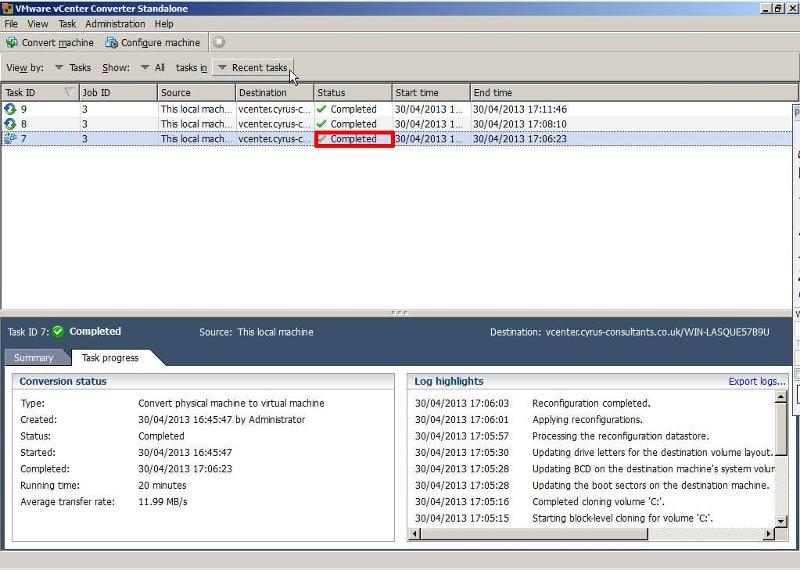The image size is (800, 570).
Task: Open the File menu
Action: [x=11, y=24]
